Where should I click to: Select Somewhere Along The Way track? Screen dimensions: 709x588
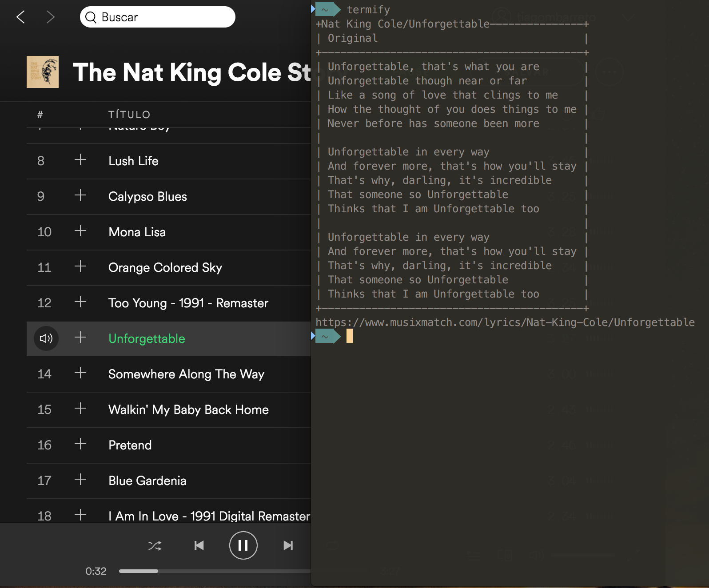pyautogui.click(x=186, y=374)
